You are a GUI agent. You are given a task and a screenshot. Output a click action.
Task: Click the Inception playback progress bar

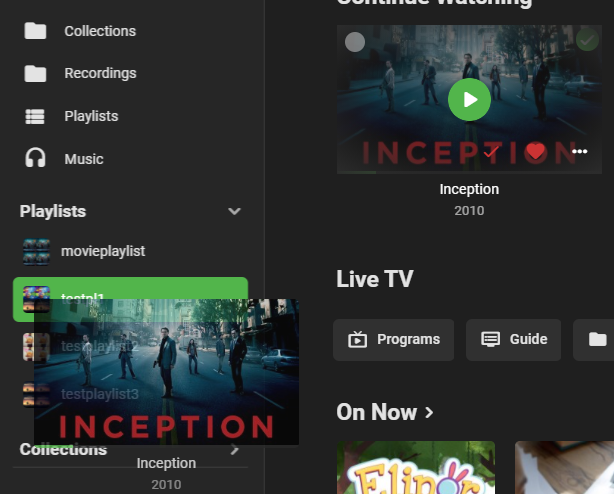[x=469, y=172]
